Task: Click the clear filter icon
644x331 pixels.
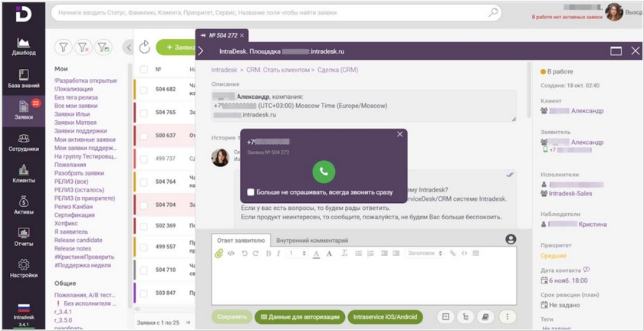Action: (x=83, y=48)
